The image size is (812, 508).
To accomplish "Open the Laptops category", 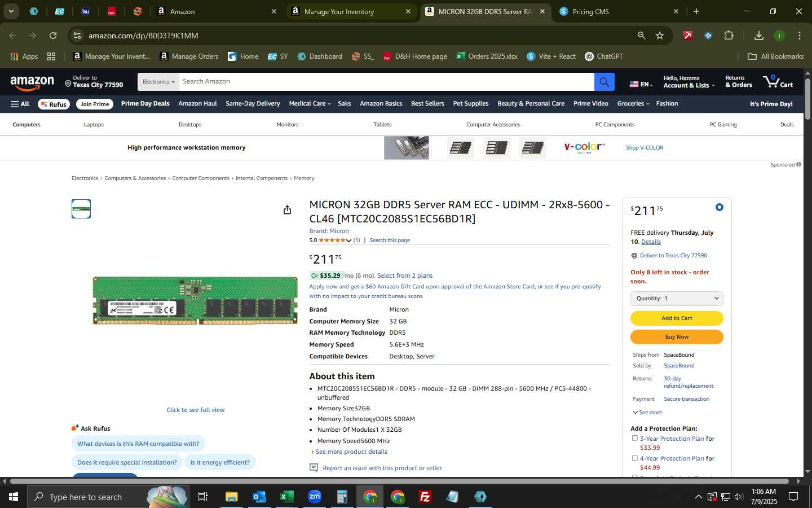I will [x=94, y=124].
